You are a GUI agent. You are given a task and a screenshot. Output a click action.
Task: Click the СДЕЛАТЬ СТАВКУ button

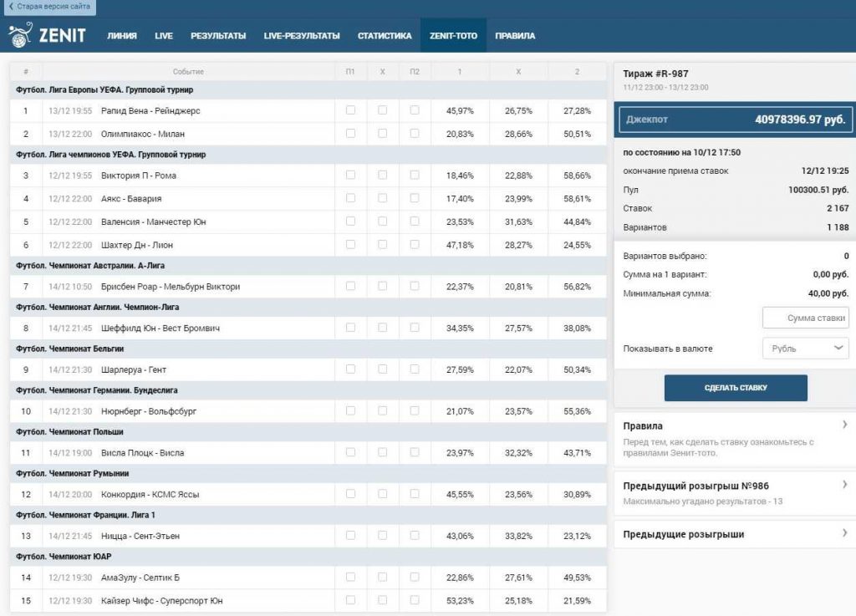pyautogui.click(x=736, y=387)
